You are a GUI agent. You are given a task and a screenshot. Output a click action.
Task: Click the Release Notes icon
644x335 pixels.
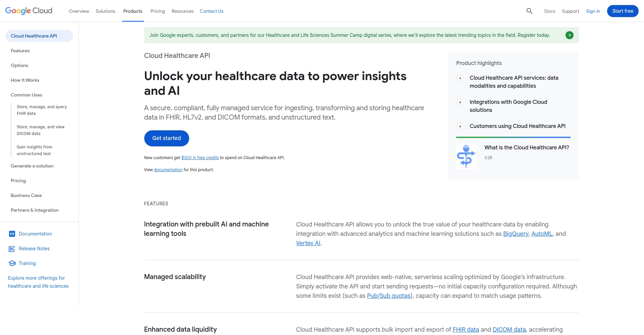click(x=12, y=249)
